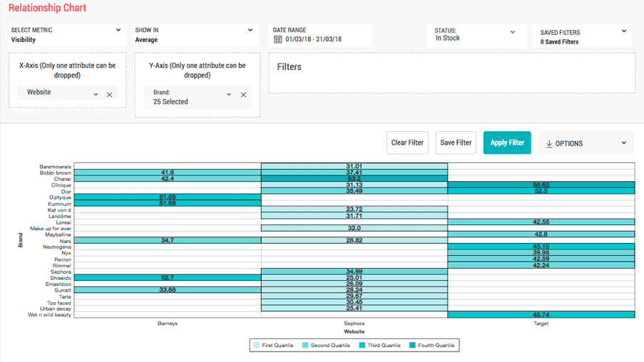
Task: Click the Nars Barneys bar 34.7
Action: click(x=168, y=240)
